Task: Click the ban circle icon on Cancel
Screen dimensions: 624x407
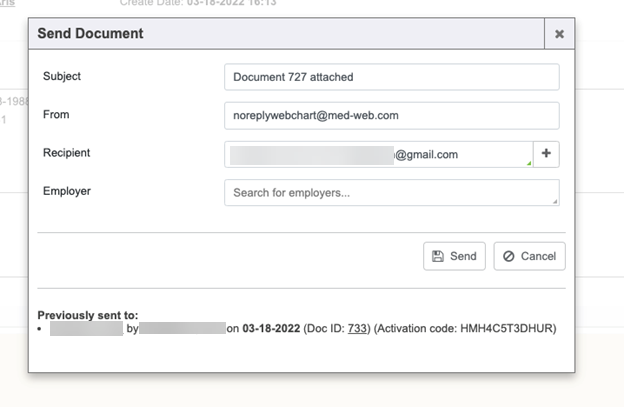Action: tap(509, 256)
